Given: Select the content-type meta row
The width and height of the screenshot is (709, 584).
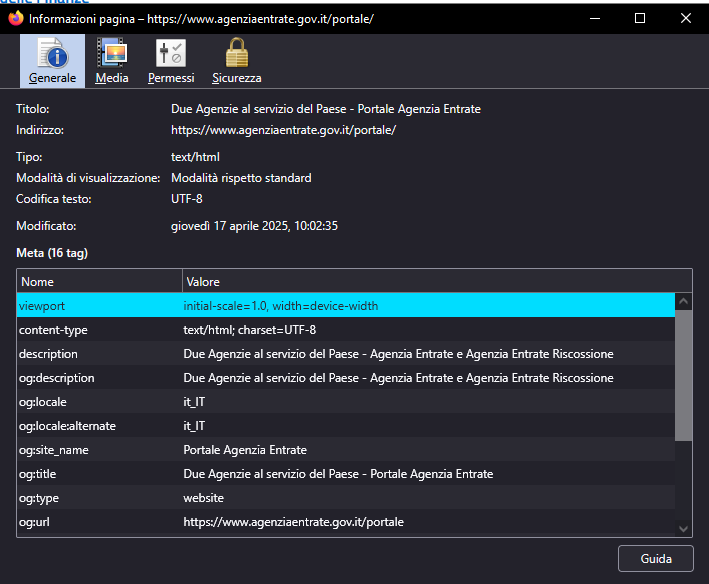Looking at the screenshot, I should tap(346, 330).
